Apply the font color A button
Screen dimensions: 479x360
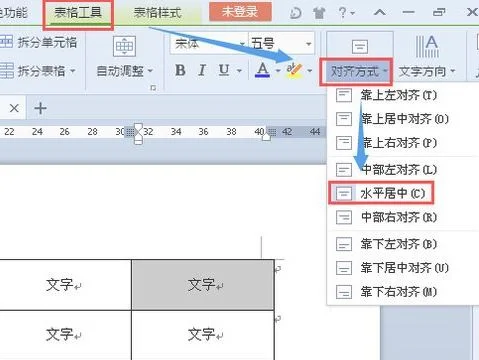(262, 70)
